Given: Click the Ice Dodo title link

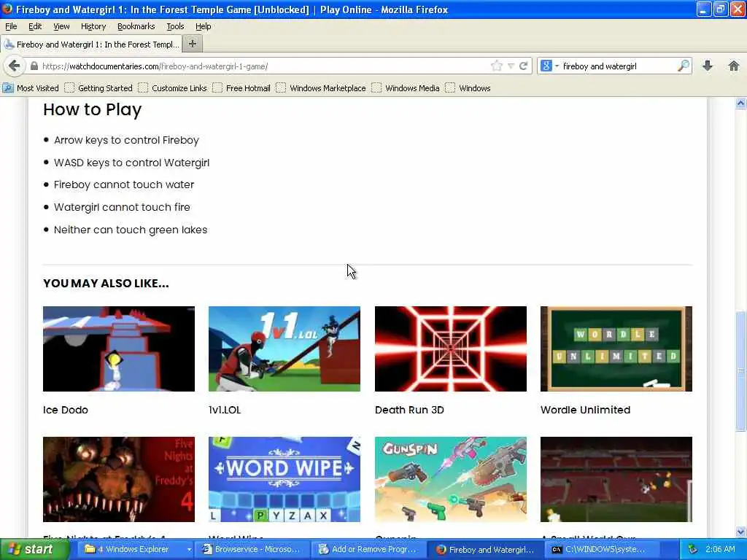Looking at the screenshot, I should click(65, 410).
